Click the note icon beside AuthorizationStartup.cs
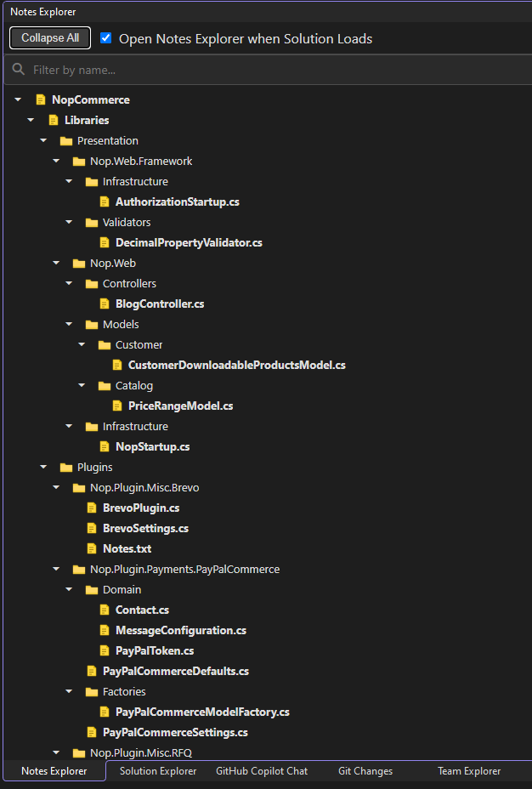 click(x=104, y=202)
